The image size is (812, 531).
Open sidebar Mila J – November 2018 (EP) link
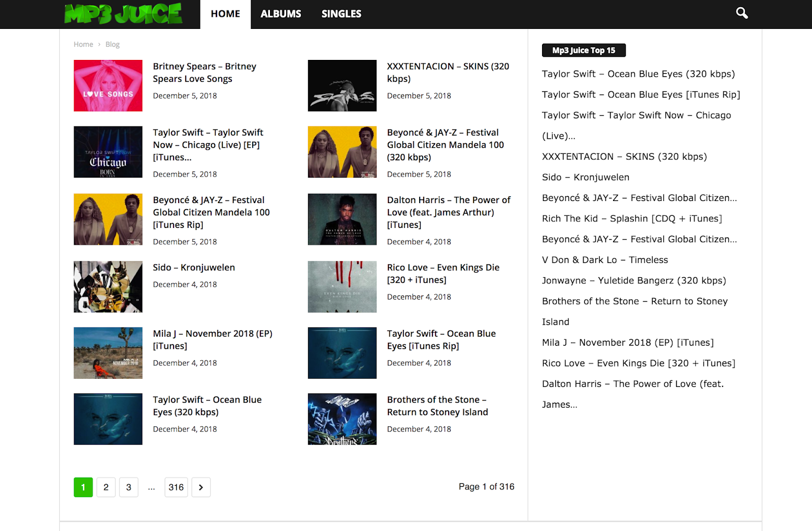pos(628,343)
